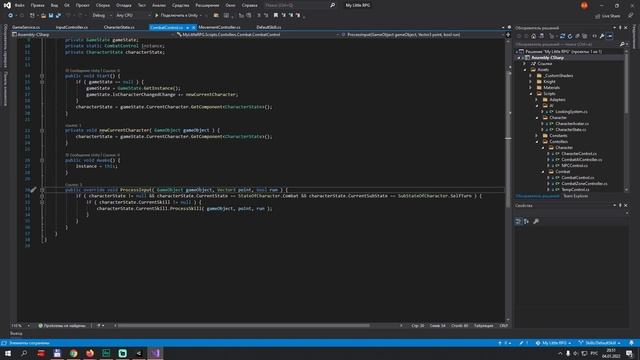This screenshot has width=640, height=360.
Task: Click the Alphabetical sort icon in Properties
Action: (x=527, y=221)
